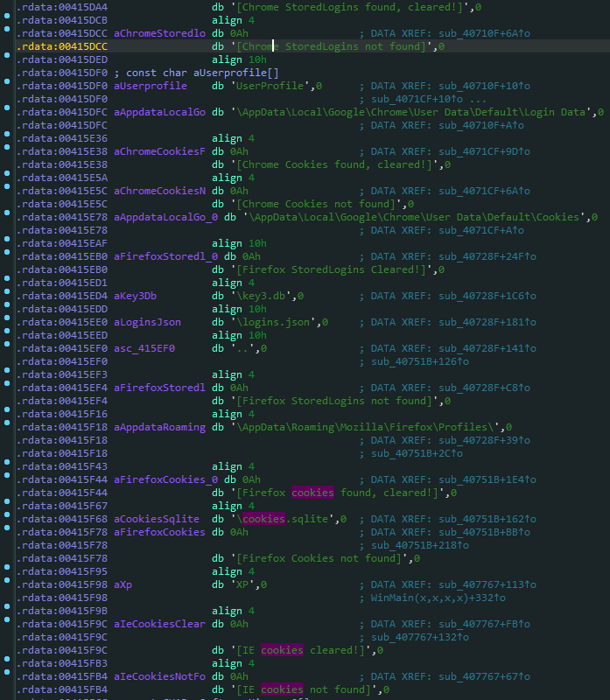This screenshot has width=610, height=700.
Task: Click the aAppdataLocalGo_0 label
Action: click(x=165, y=217)
